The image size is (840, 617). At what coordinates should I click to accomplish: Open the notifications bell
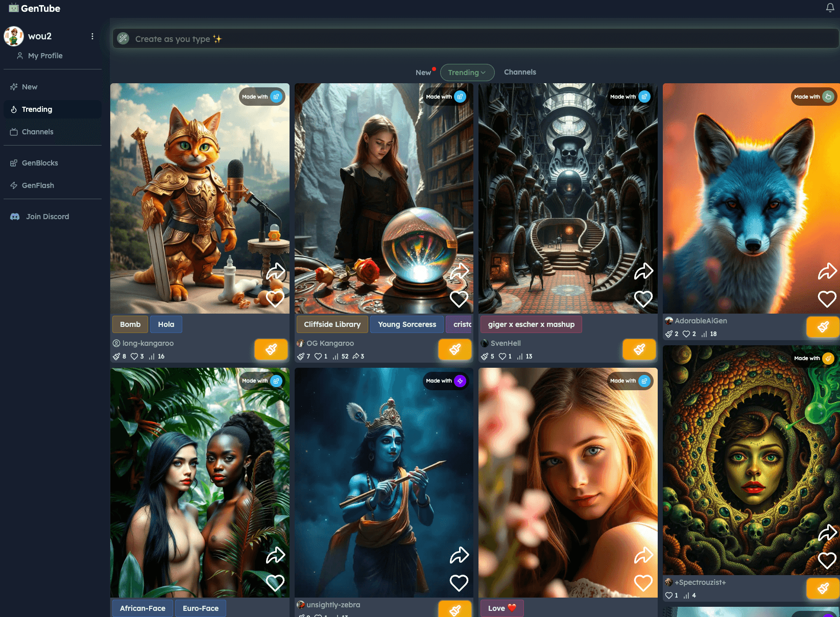click(x=830, y=8)
